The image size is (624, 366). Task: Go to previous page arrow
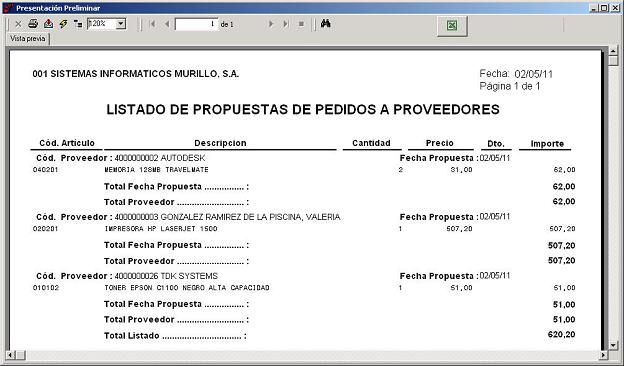point(167,24)
